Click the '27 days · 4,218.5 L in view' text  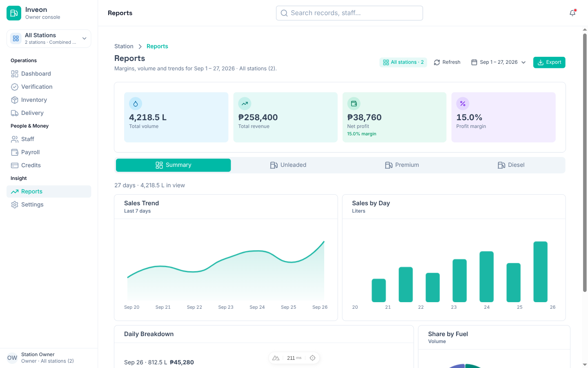pyautogui.click(x=149, y=185)
